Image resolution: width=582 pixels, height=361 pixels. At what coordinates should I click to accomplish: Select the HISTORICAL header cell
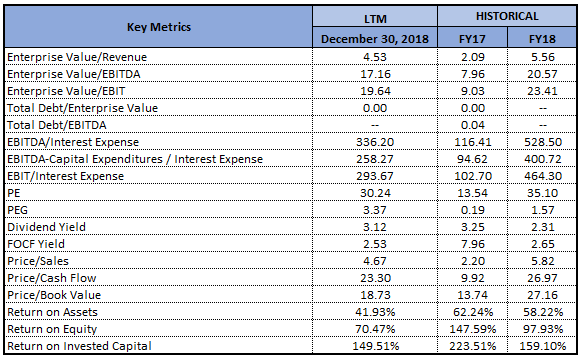click(x=507, y=16)
